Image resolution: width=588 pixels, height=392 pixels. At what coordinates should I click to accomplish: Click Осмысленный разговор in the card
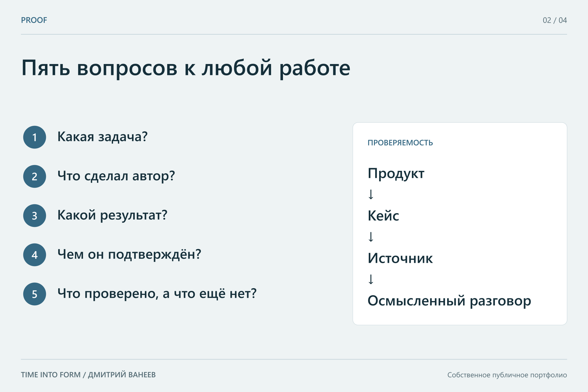tap(449, 301)
